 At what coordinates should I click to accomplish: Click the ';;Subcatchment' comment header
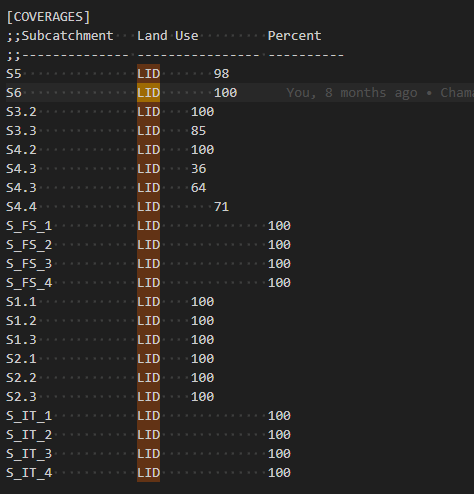coord(60,36)
